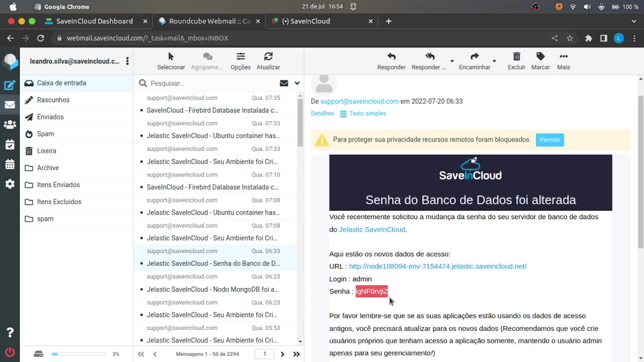This screenshot has width=644, height=362.
Task: Open the account three-dot menu
Action: click(x=127, y=61)
